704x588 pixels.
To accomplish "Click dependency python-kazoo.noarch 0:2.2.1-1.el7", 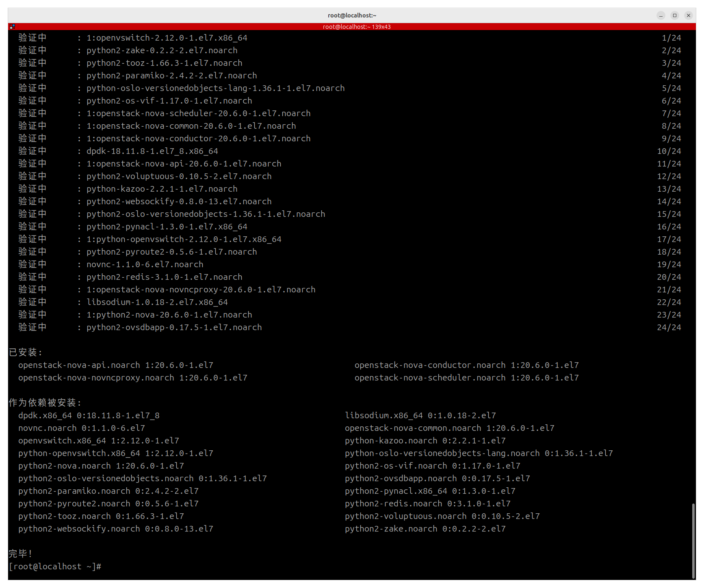I will point(425,441).
